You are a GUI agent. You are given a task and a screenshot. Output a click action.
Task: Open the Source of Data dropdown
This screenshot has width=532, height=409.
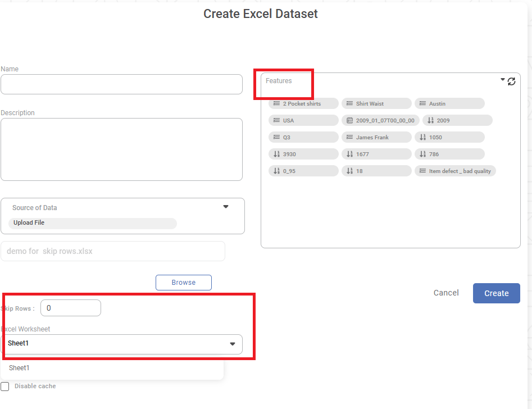click(226, 207)
